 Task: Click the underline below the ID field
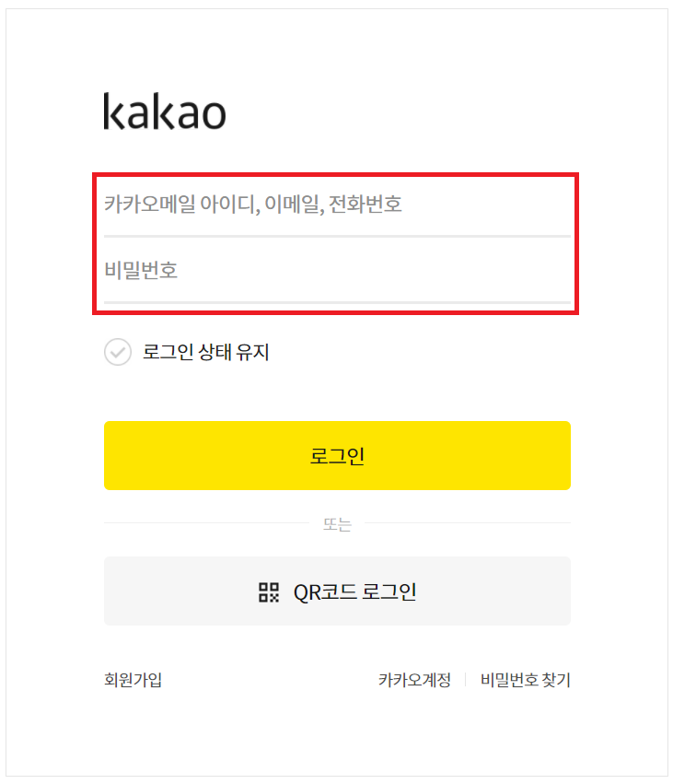336,234
